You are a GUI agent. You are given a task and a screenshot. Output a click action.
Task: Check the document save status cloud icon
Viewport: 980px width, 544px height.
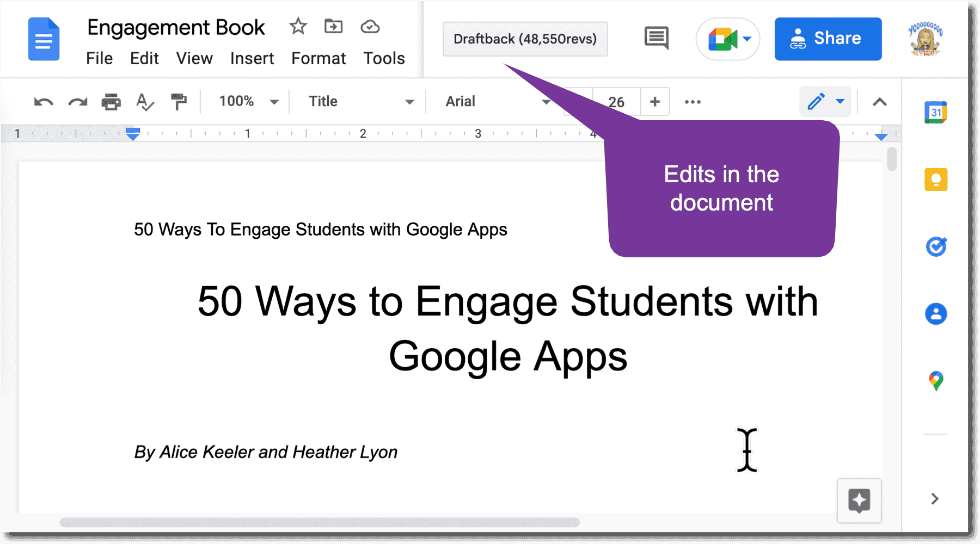point(370,26)
